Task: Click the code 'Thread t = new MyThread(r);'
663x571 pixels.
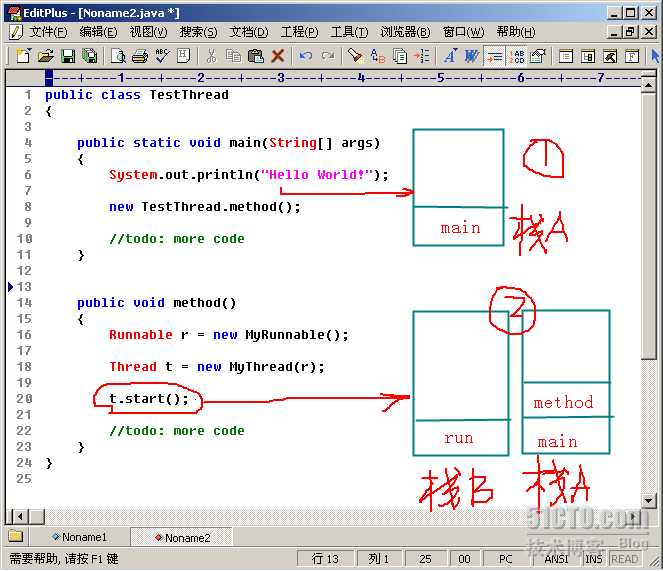Action: click(217, 367)
